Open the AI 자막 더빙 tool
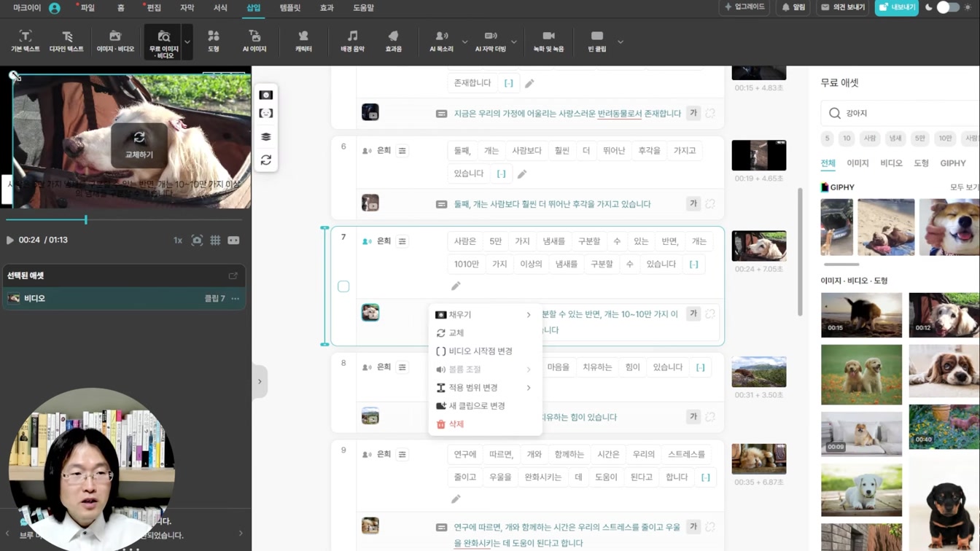980x551 pixels. click(490, 41)
